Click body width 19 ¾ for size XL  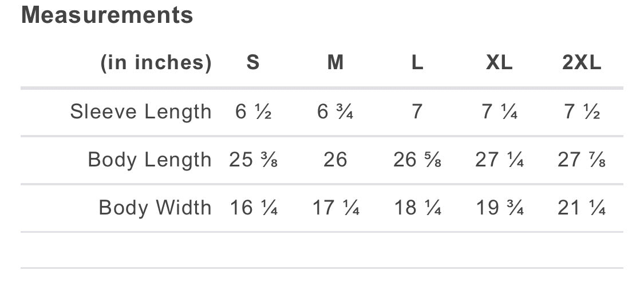(499, 208)
